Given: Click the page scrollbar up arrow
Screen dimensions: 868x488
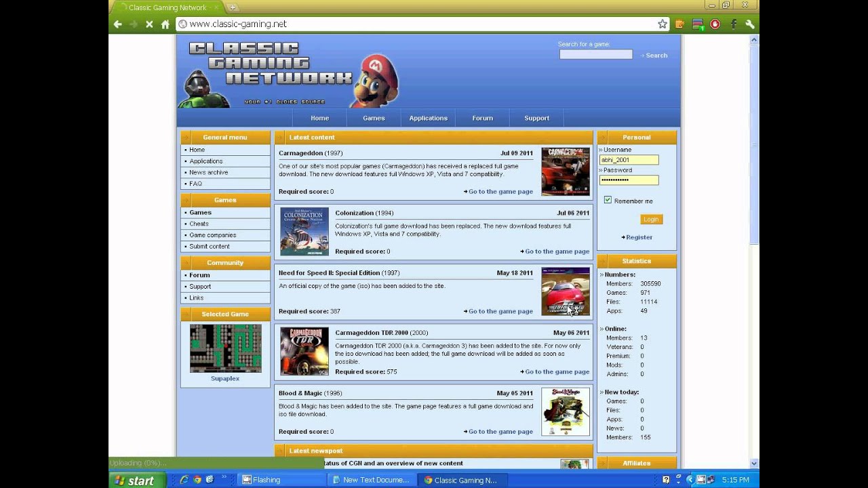Looking at the screenshot, I should [754, 41].
